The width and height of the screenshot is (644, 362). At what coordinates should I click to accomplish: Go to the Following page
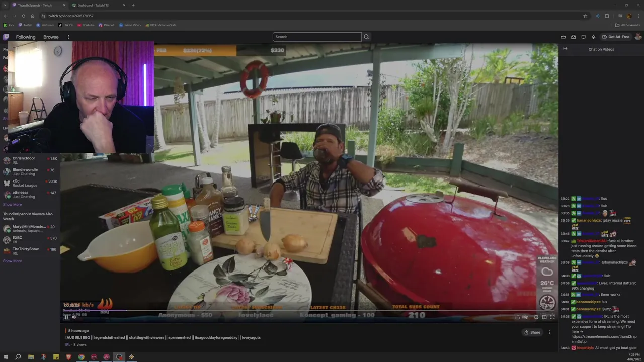tap(26, 37)
